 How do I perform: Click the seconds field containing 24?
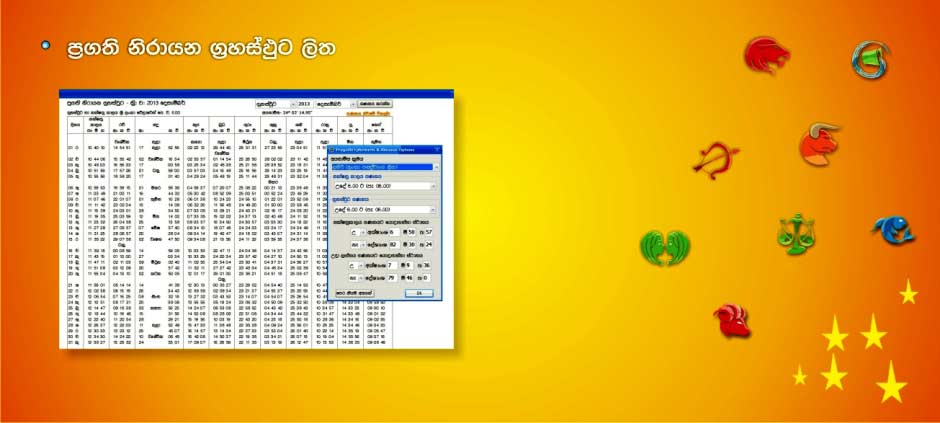pyautogui.click(x=428, y=245)
